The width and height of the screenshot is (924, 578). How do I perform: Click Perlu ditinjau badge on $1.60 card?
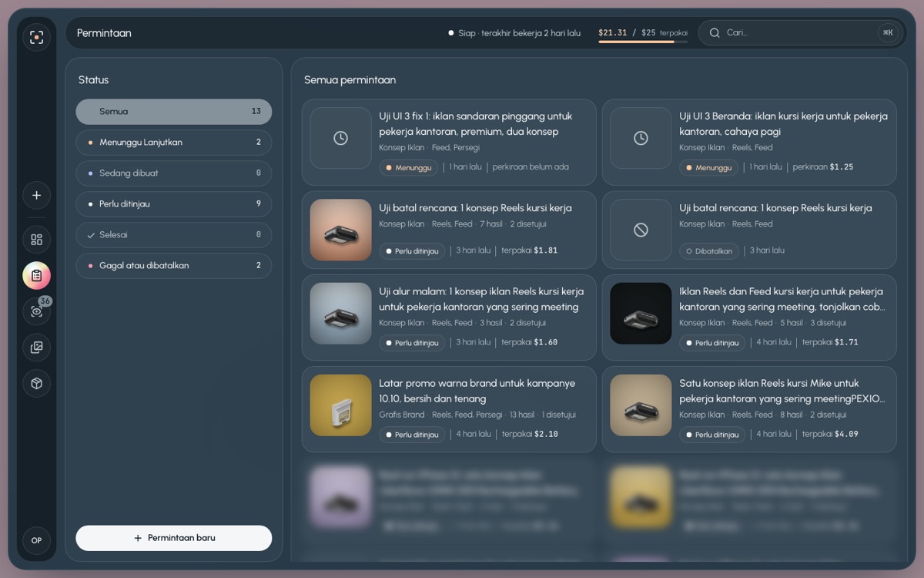[412, 343]
